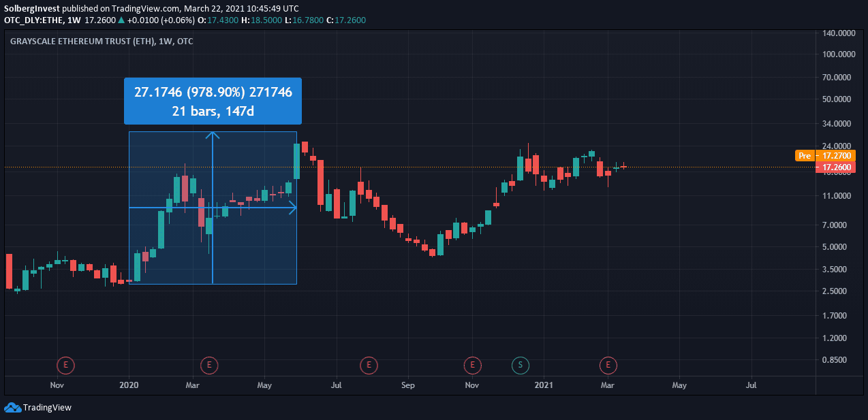
Task: Open the earnings E marker left of Nov 2019
Action: (65, 366)
